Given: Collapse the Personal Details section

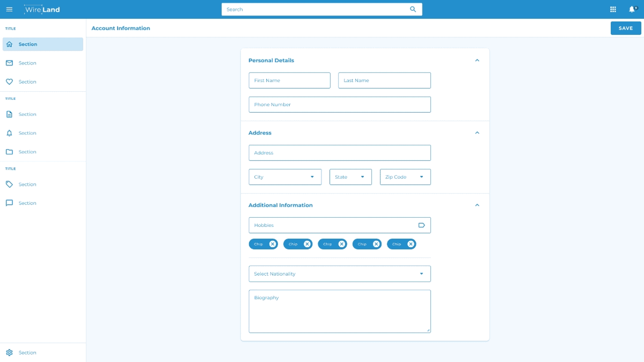Looking at the screenshot, I should click(477, 61).
